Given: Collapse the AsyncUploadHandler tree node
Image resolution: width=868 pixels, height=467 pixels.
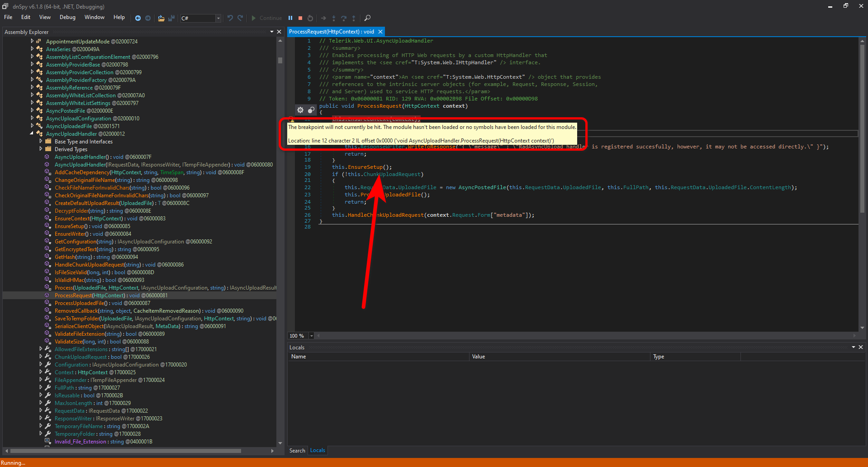Looking at the screenshot, I should pyautogui.click(x=32, y=133).
